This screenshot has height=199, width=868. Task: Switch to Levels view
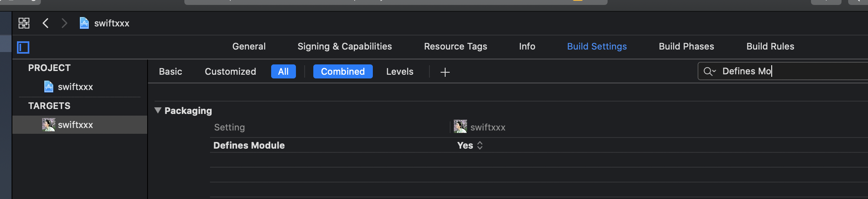click(399, 71)
